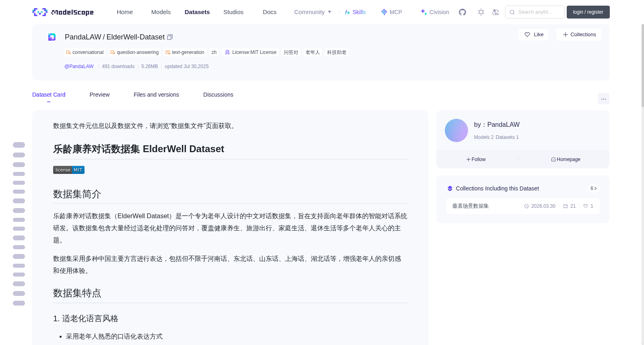Screen dimensions: 644x345
Task: Toggle the light/dark theme sun icon
Action: 481,12
